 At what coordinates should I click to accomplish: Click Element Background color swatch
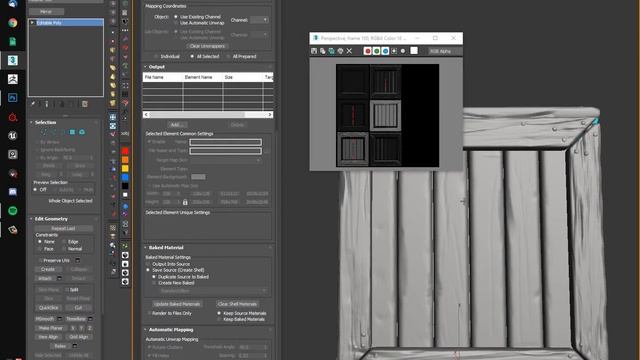[x=198, y=177]
